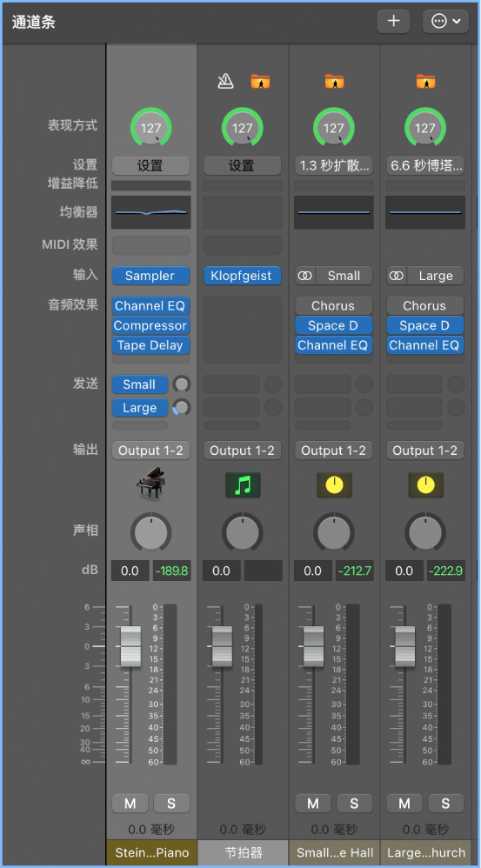Open the EQ thumbnail on Small Hall strip

tap(334, 212)
